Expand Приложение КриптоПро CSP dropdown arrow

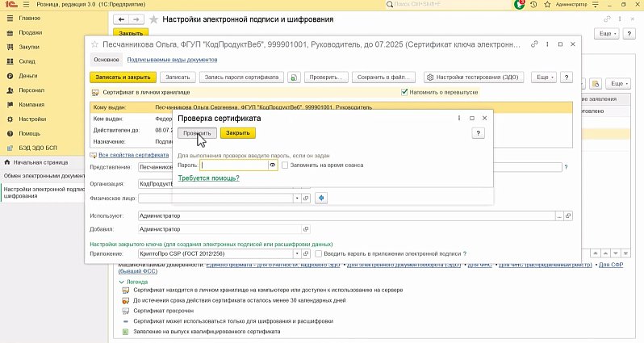tap(297, 254)
